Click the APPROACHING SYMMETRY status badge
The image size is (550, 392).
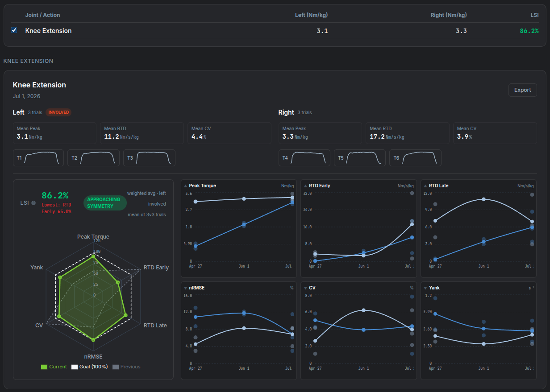coord(105,203)
